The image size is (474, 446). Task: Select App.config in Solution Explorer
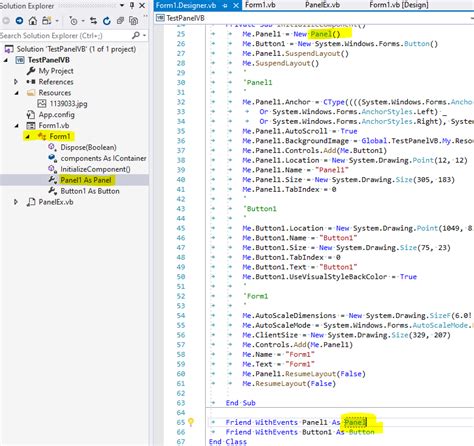[x=56, y=115]
